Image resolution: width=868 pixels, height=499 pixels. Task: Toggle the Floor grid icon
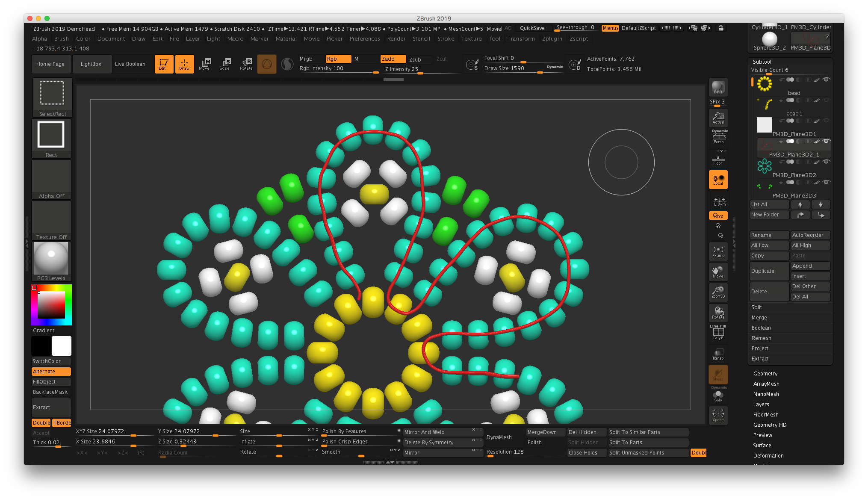[718, 159]
